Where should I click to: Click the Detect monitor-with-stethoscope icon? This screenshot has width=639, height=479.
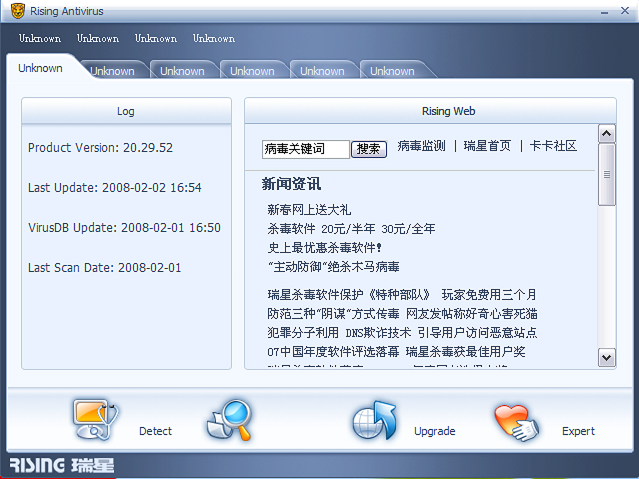point(96,419)
